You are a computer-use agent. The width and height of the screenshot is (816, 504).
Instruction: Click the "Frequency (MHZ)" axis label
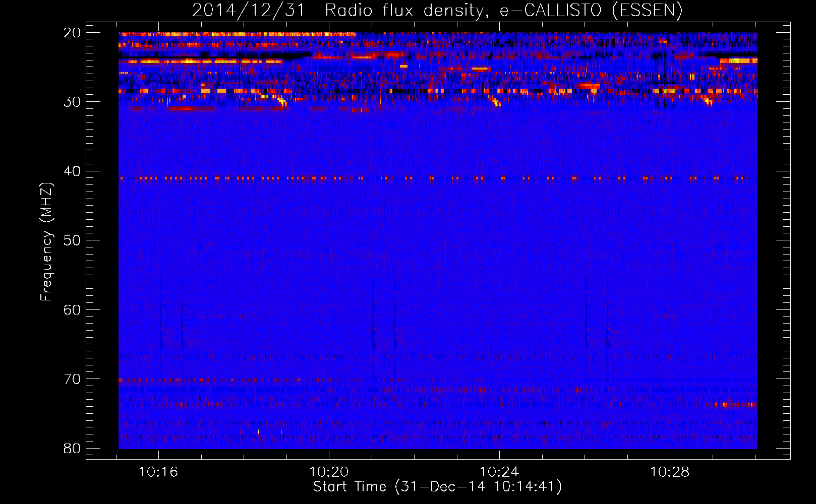[46, 242]
